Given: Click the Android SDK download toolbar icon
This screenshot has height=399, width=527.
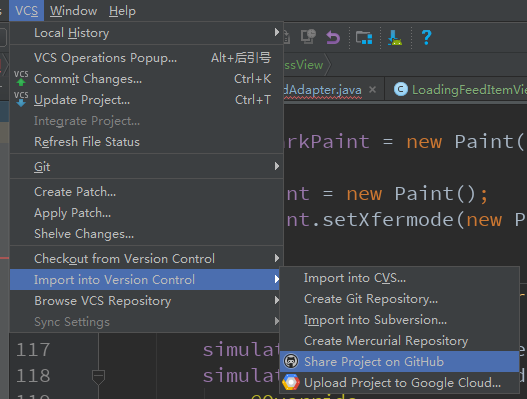Looking at the screenshot, I should (x=395, y=37).
